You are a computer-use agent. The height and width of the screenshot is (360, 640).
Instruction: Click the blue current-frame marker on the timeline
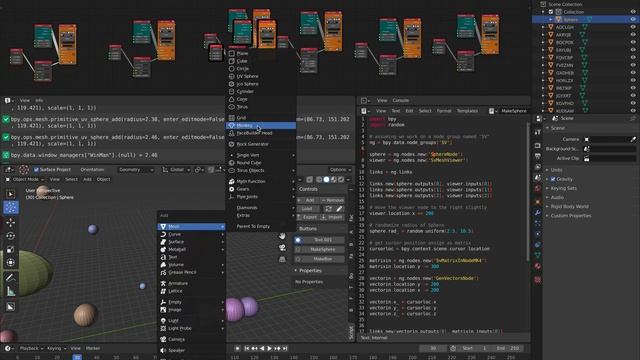pyautogui.click(x=77, y=357)
